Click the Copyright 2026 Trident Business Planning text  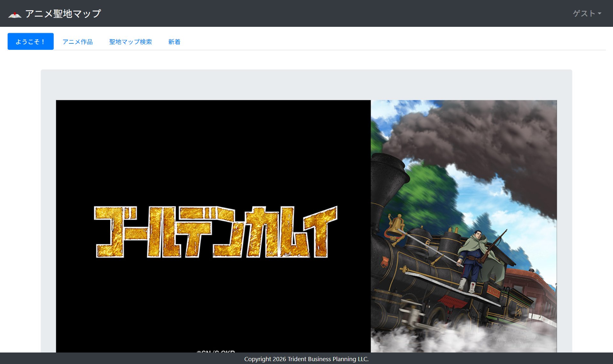pos(306,359)
